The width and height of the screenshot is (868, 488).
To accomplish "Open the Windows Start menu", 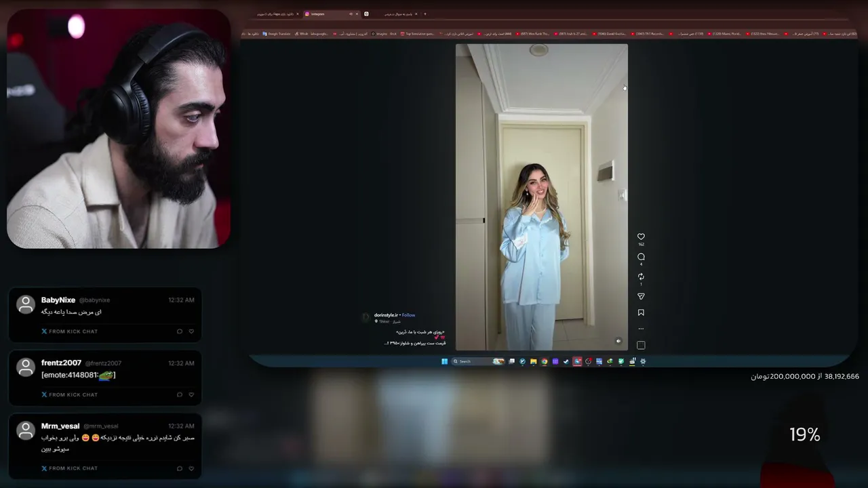I will (444, 361).
